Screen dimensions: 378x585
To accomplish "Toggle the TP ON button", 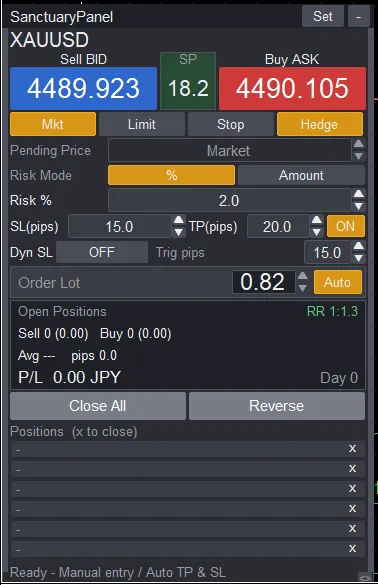I will tap(346, 226).
